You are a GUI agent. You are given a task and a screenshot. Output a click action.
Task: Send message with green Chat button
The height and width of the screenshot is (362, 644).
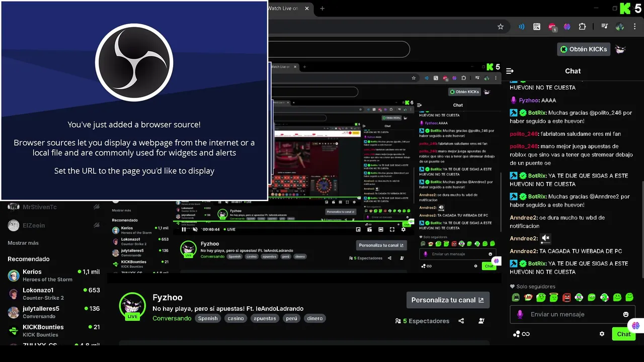(x=624, y=334)
